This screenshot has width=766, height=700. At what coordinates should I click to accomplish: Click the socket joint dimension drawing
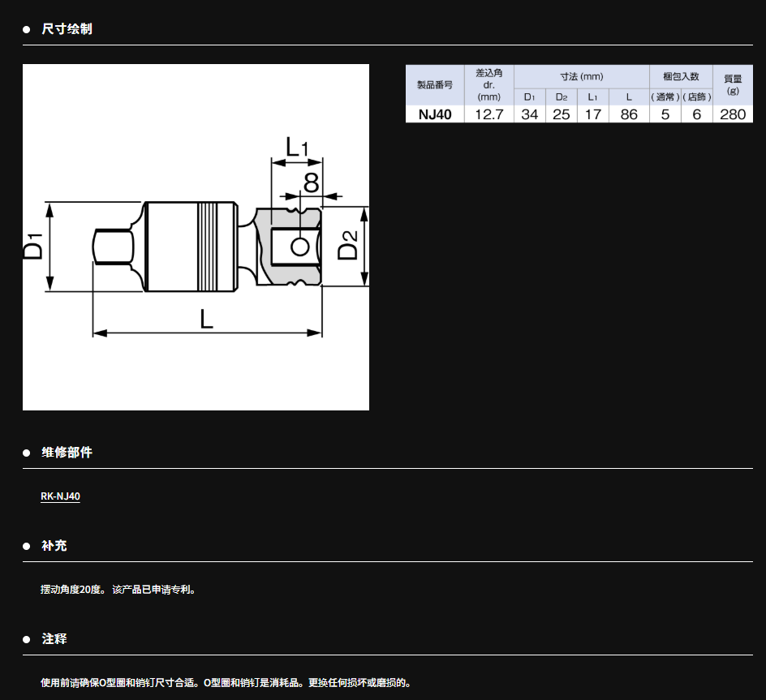(x=196, y=237)
